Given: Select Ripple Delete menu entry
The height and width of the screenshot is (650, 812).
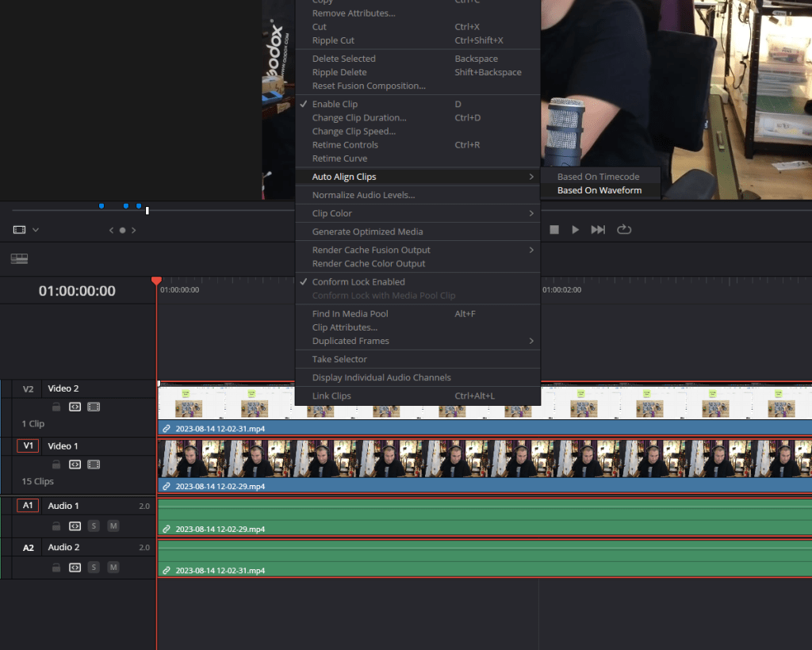Looking at the screenshot, I should point(418,72).
